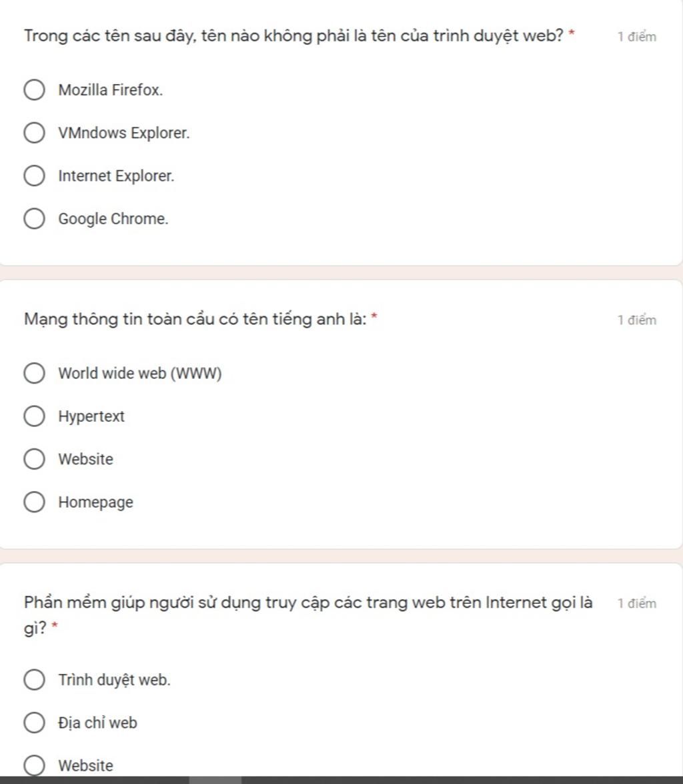Choose the VMndows Explorer answer
The image size is (683, 784).
pos(35,133)
